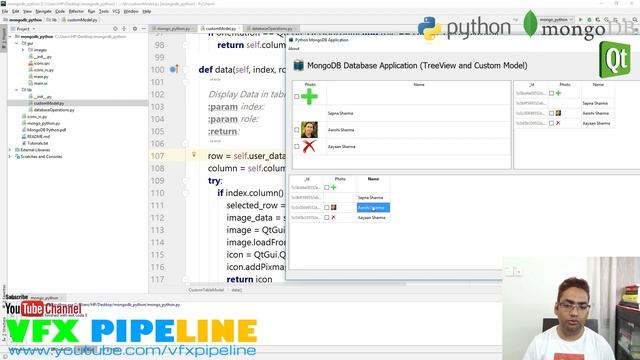Toggle fold marker at line 98

(x=185, y=45)
